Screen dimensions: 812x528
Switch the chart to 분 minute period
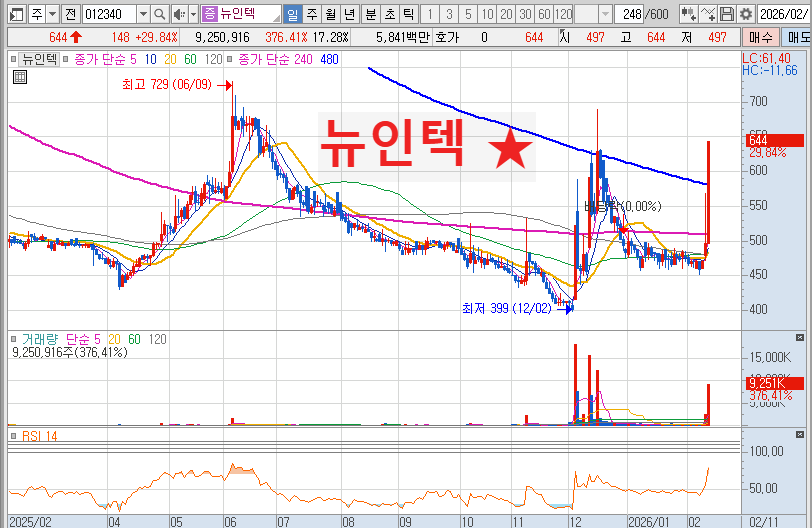[371, 14]
